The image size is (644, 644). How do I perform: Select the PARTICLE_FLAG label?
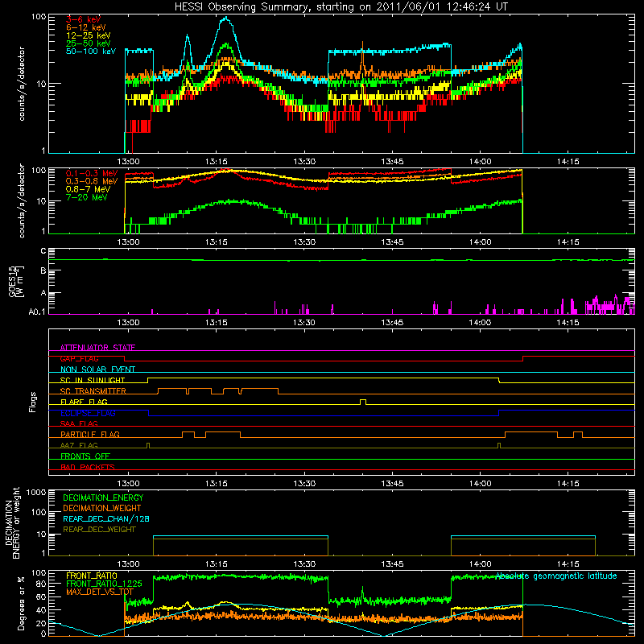click(90, 434)
